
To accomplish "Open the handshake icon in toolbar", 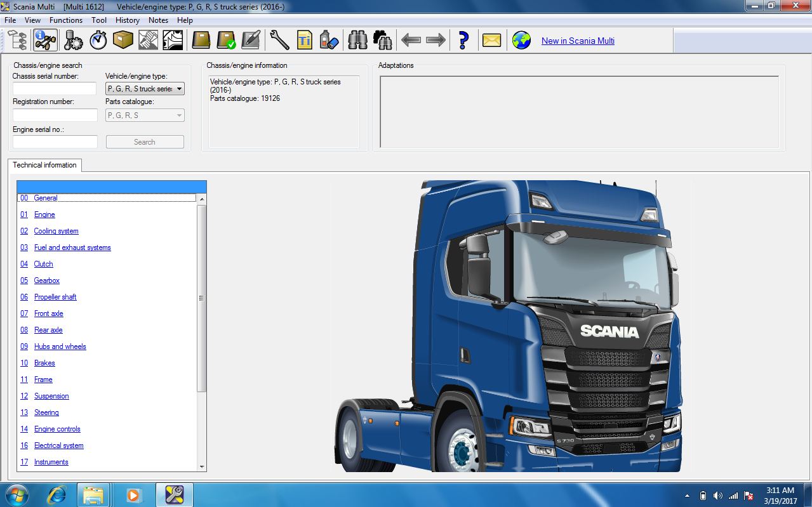I will coord(148,41).
